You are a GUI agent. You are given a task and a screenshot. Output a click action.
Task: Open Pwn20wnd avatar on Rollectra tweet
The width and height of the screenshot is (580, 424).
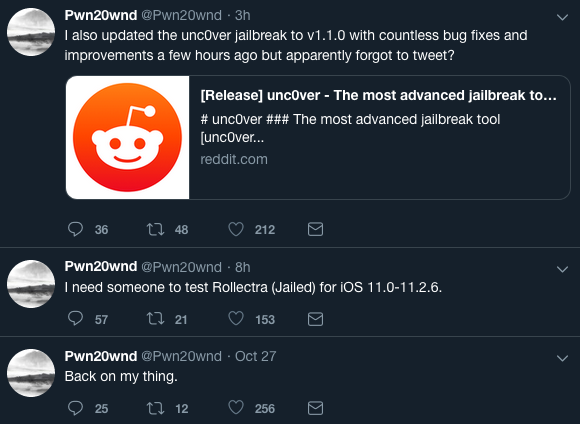tap(31, 284)
